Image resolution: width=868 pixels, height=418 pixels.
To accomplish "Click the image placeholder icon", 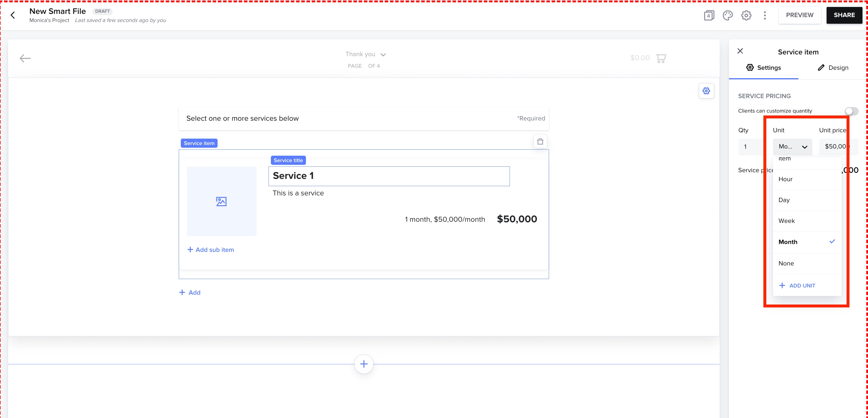I will click(x=221, y=201).
